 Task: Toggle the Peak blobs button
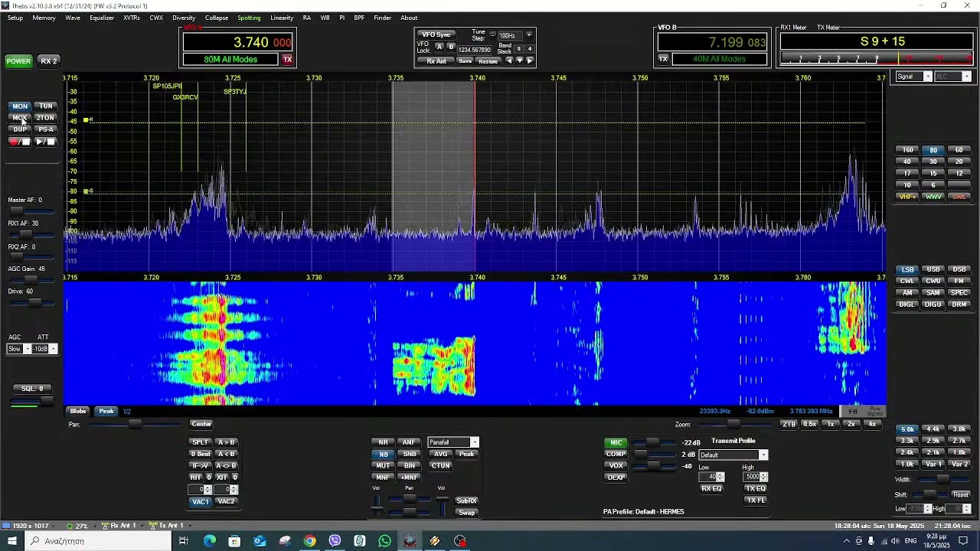click(x=106, y=411)
